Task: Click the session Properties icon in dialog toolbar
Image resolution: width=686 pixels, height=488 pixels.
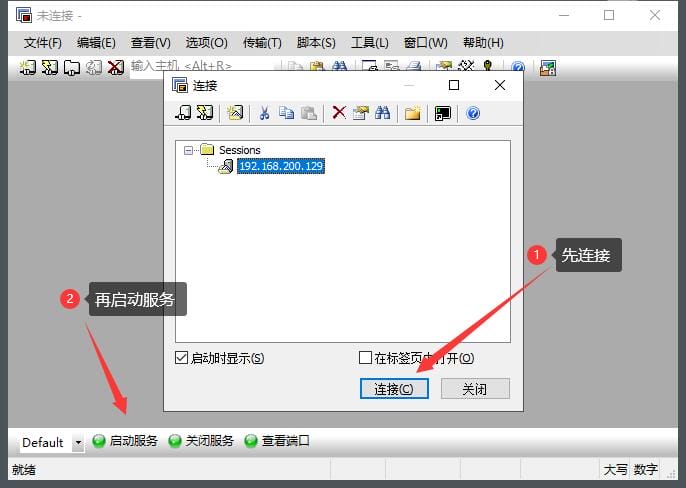Action: [360, 113]
